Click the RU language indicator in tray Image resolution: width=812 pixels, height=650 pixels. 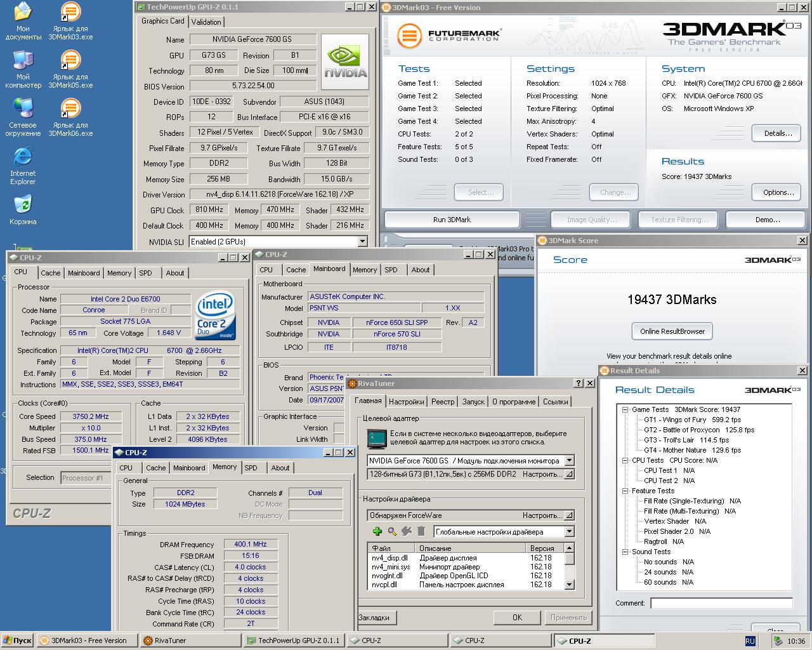click(x=750, y=641)
